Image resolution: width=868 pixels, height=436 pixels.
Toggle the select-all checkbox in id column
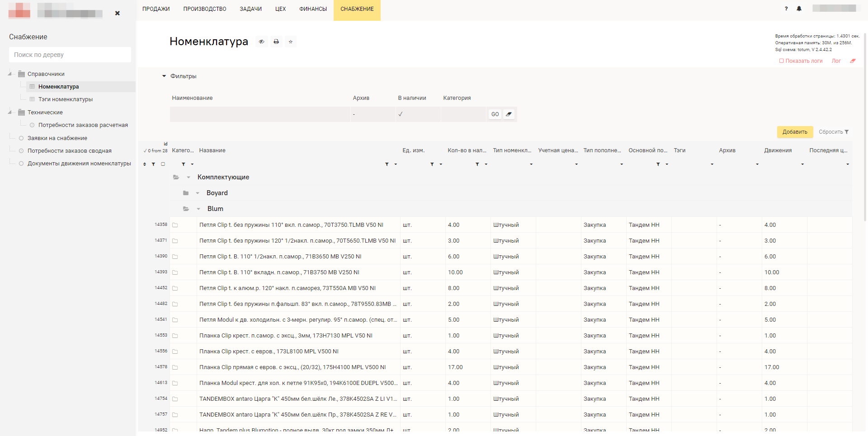point(163,164)
